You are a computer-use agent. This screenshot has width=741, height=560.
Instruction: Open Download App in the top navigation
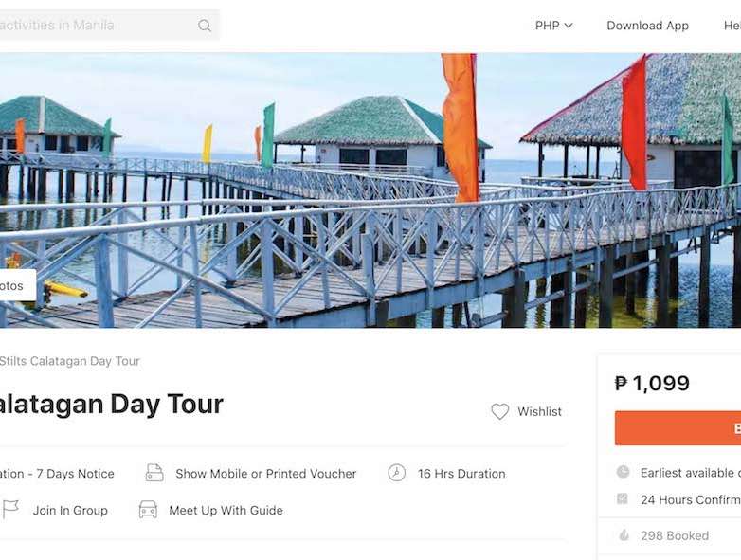pos(647,26)
